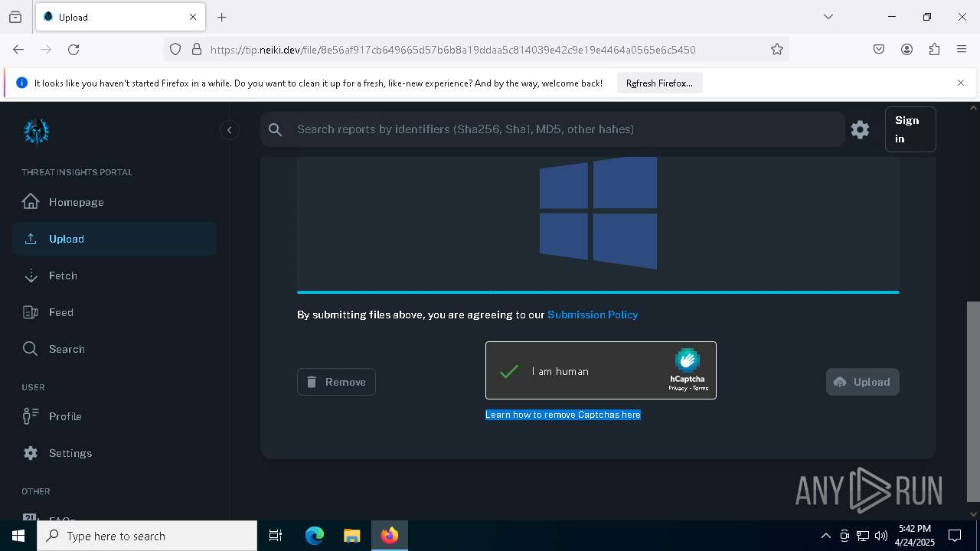
Task: Click the Fetch download icon
Action: pos(31,275)
